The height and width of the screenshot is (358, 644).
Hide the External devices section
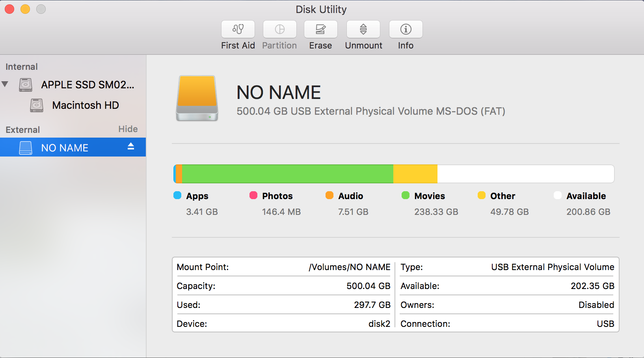[x=128, y=129]
